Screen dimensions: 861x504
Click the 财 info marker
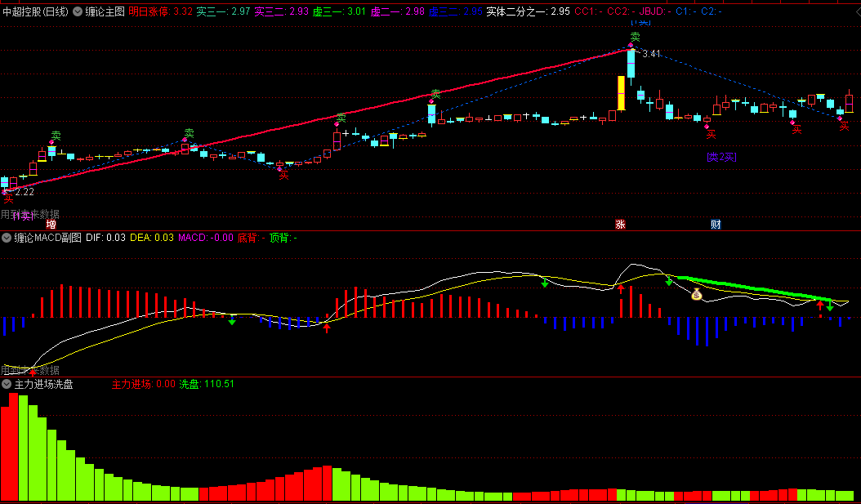(716, 224)
